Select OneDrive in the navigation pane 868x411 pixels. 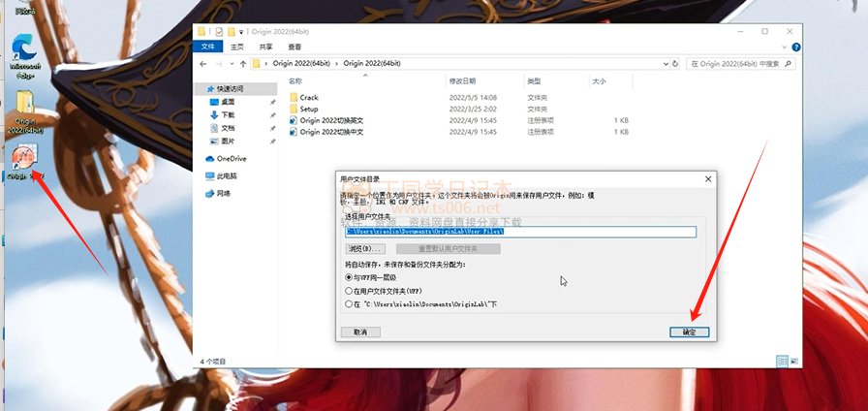pyautogui.click(x=226, y=158)
